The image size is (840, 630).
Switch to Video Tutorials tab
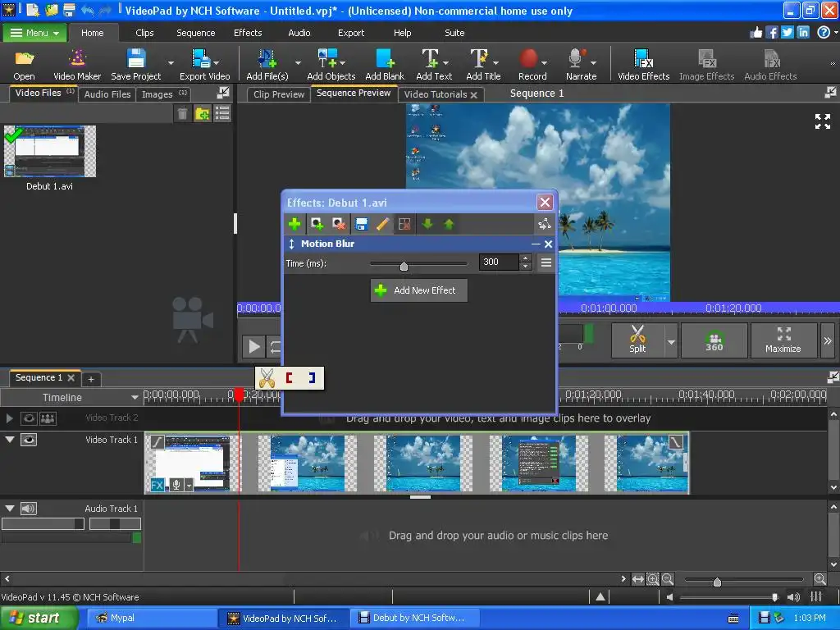[435, 94]
